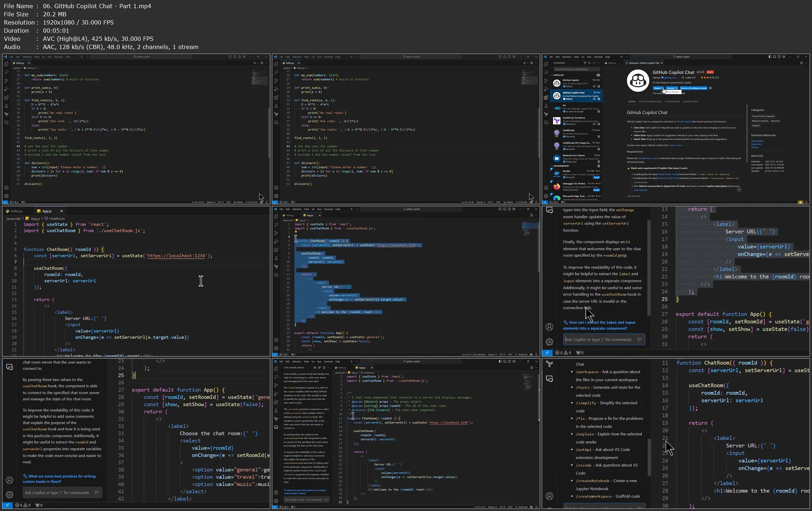Toggle Panel layout icon in JSDoc-comment frame

pyautogui.click(x=505, y=361)
